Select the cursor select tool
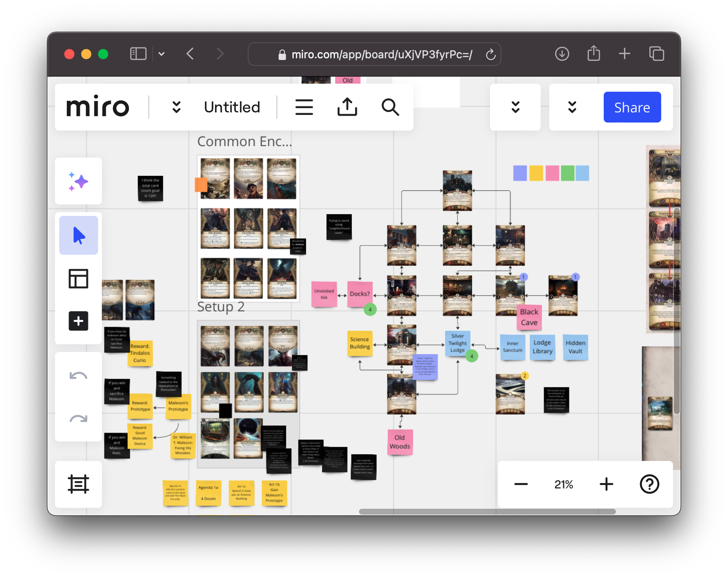728x578 pixels. (79, 235)
